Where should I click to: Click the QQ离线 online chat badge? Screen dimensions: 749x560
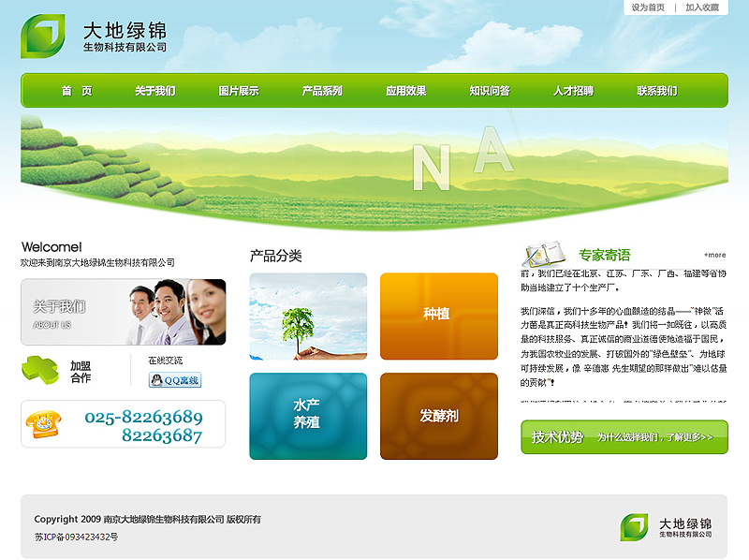click(175, 380)
